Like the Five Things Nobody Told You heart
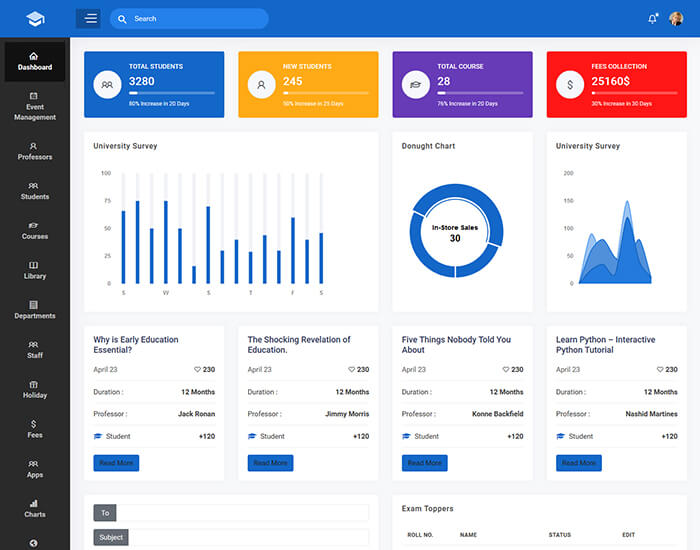This screenshot has height=550, width=700. [x=505, y=370]
